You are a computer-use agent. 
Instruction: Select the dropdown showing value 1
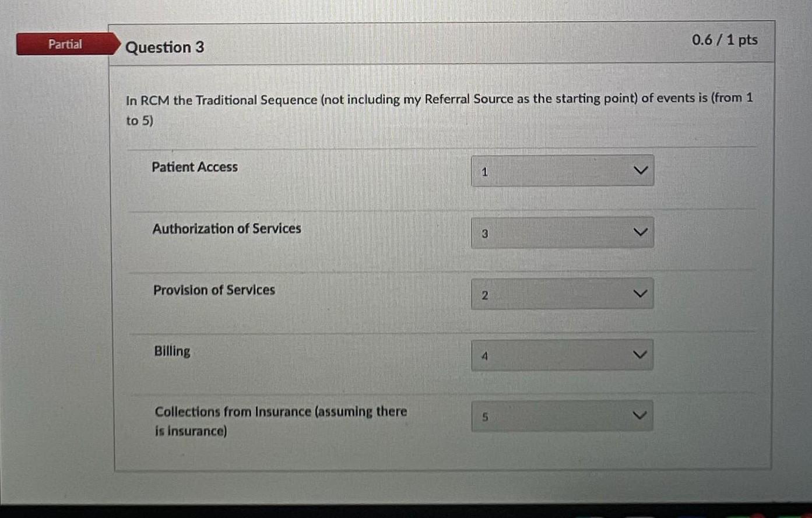tap(561, 170)
